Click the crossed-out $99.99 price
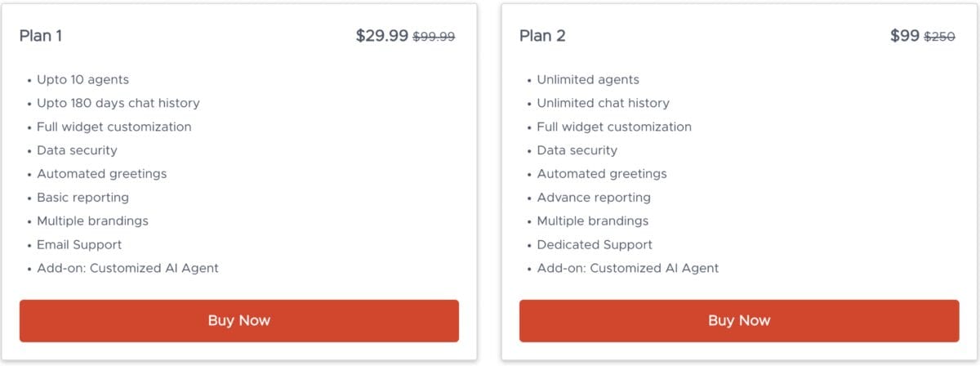 tap(434, 37)
